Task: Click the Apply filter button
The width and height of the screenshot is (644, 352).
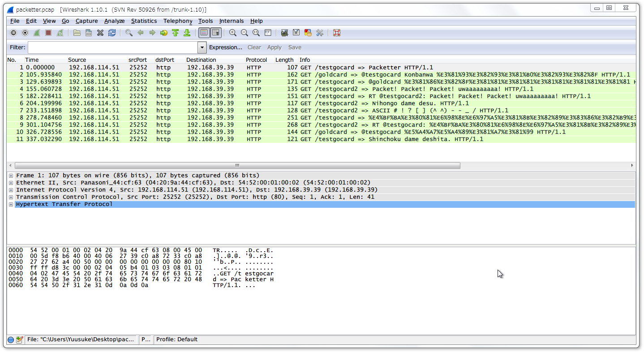Action: [x=275, y=47]
